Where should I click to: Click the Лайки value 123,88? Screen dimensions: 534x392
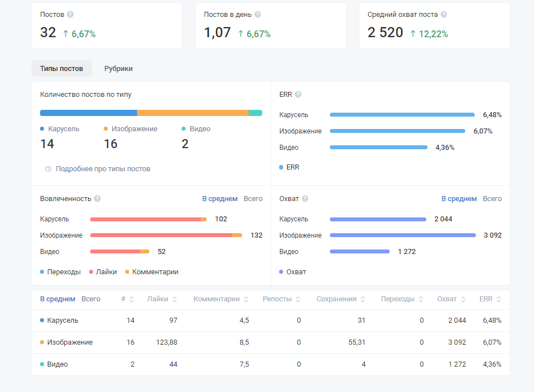click(x=166, y=342)
